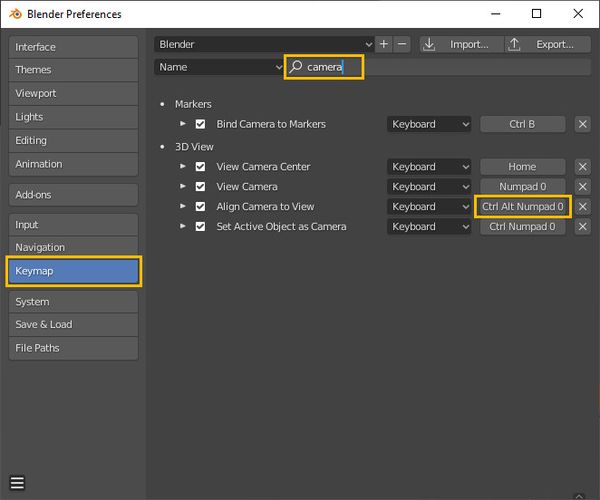Open the File Paths section
Viewport: 600px width, 500px height.
pos(73,348)
